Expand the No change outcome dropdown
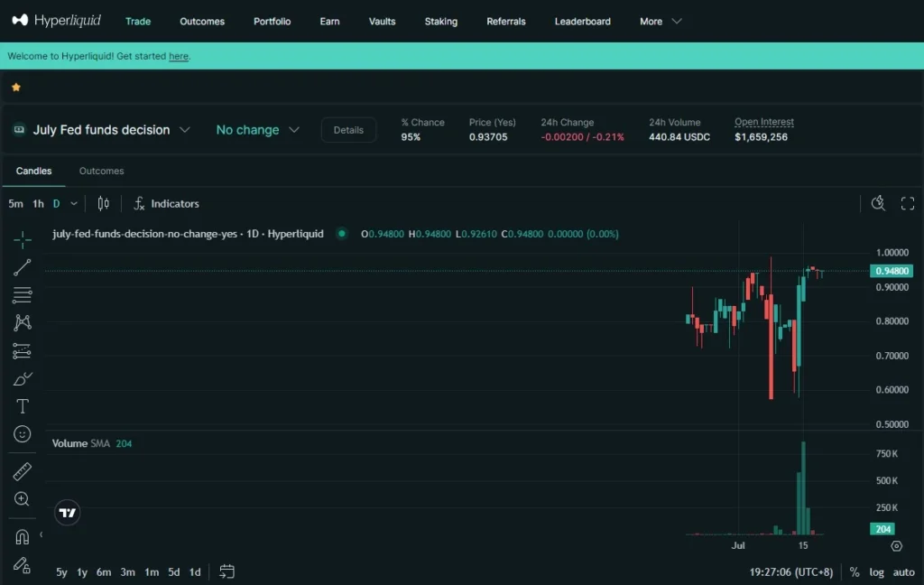Screen dimensions: 924x585 point(294,130)
